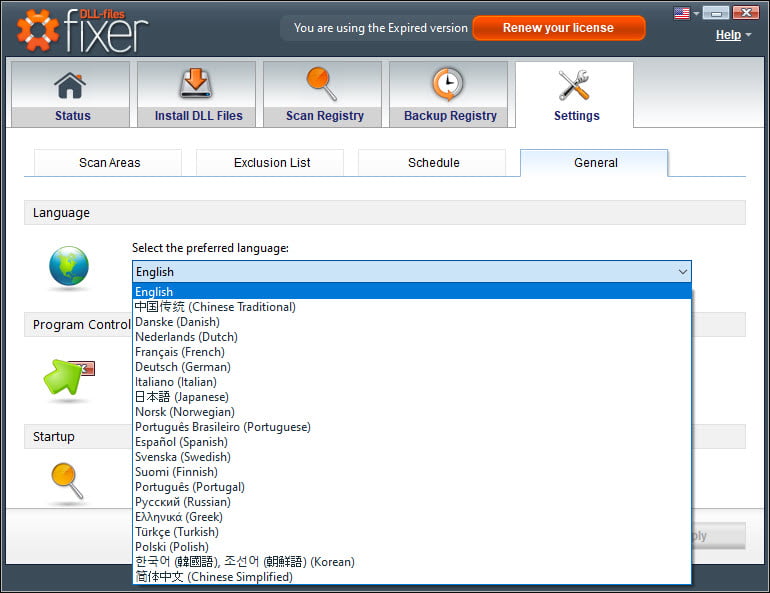Image resolution: width=770 pixels, height=593 pixels.
Task: Open the Exclusion List tab
Action: tap(270, 162)
